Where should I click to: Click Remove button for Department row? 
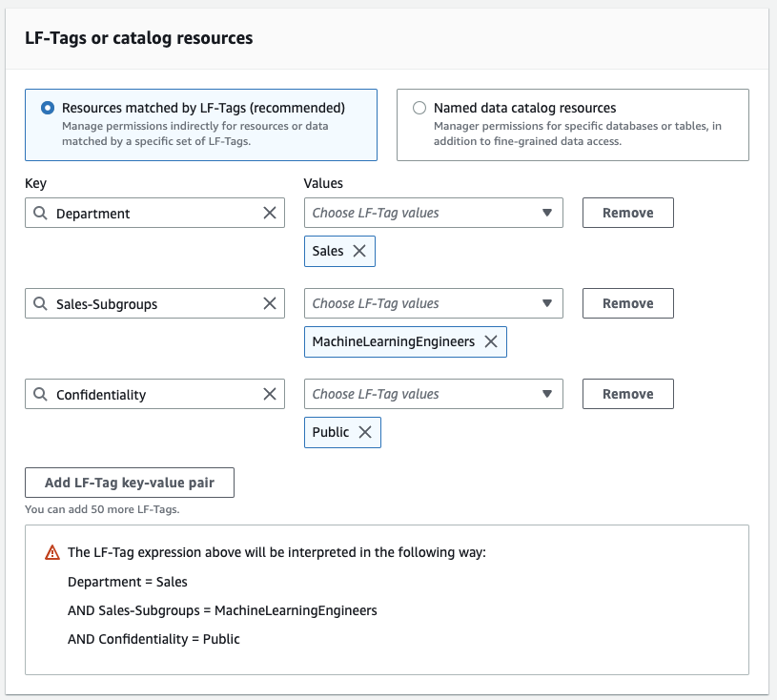coord(627,213)
